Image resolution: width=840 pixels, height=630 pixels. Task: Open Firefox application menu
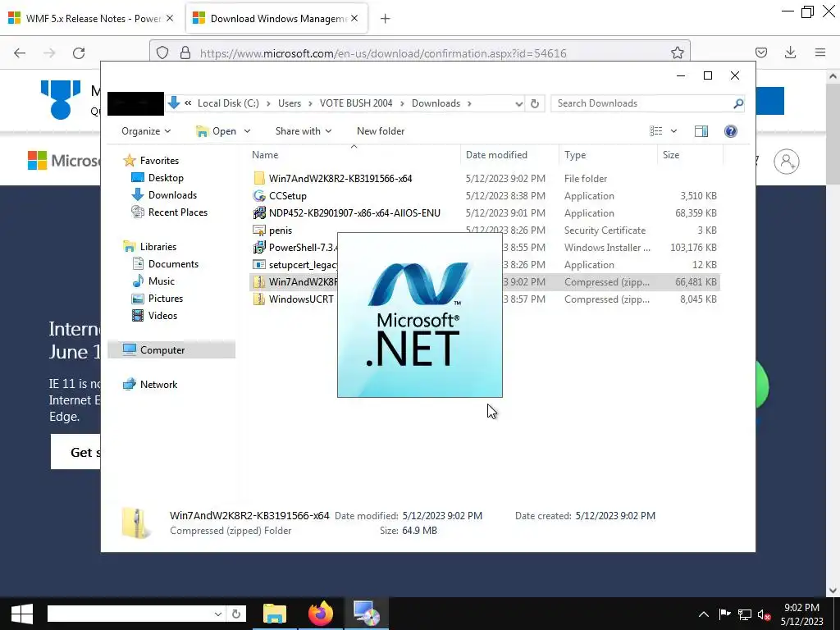click(x=820, y=52)
